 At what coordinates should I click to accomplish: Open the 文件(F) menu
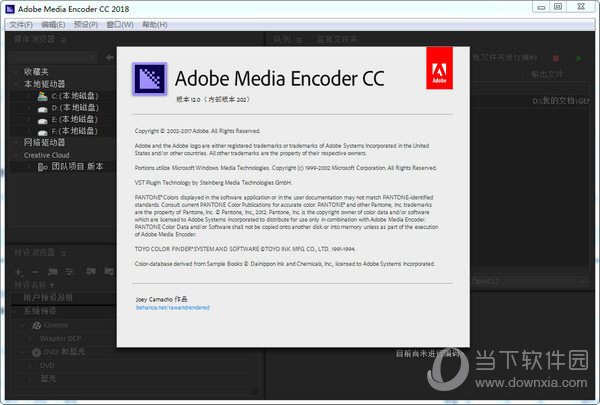point(21,25)
